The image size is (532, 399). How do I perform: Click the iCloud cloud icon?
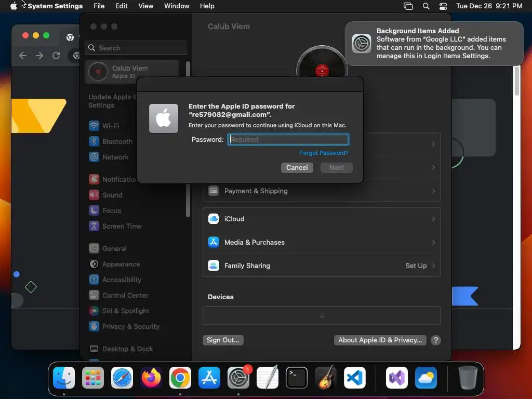click(x=214, y=219)
